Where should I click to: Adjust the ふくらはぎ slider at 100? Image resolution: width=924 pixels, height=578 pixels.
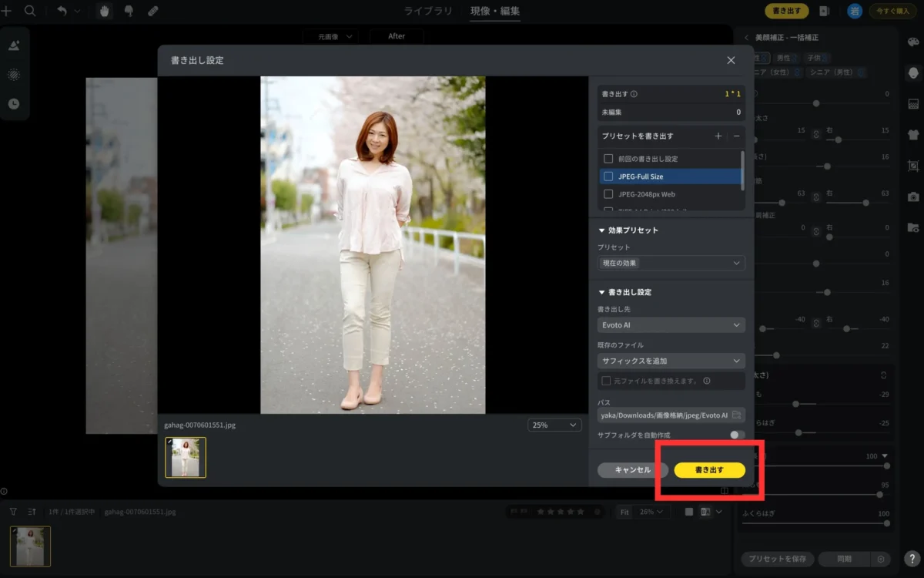tap(886, 523)
